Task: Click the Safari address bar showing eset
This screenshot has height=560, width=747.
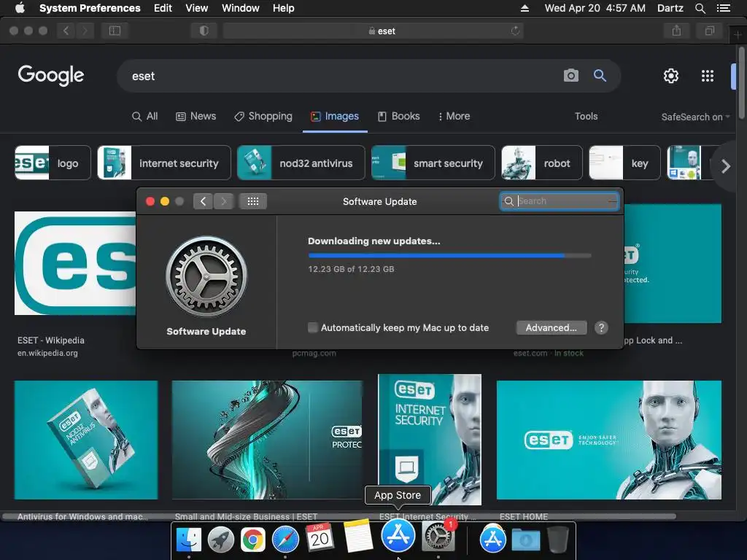Action: tap(373, 31)
